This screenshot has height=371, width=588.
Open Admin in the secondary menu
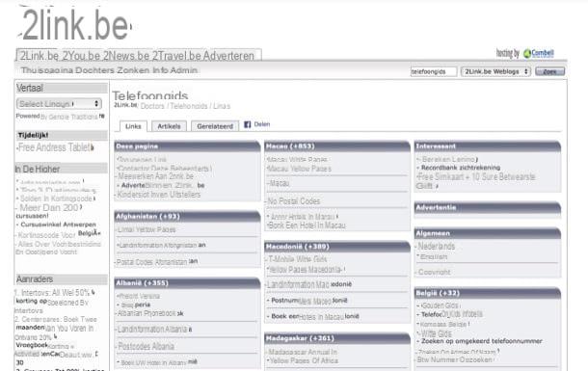click(x=184, y=70)
